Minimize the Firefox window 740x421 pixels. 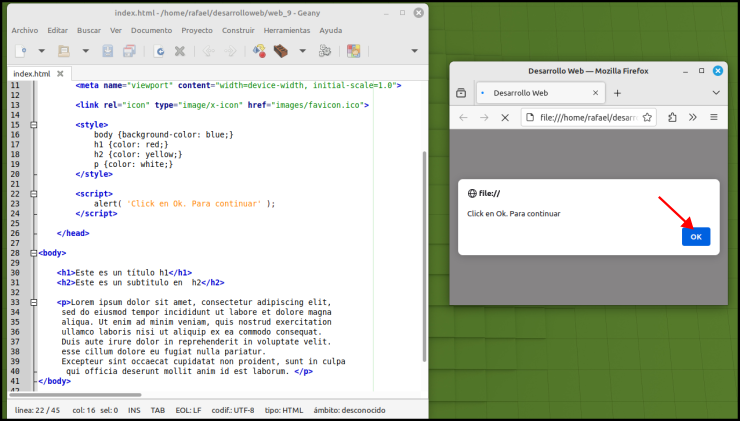pos(685,71)
